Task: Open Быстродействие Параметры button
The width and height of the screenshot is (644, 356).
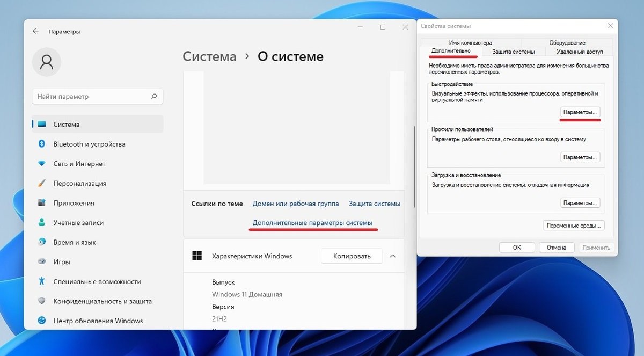Action: pyautogui.click(x=580, y=112)
